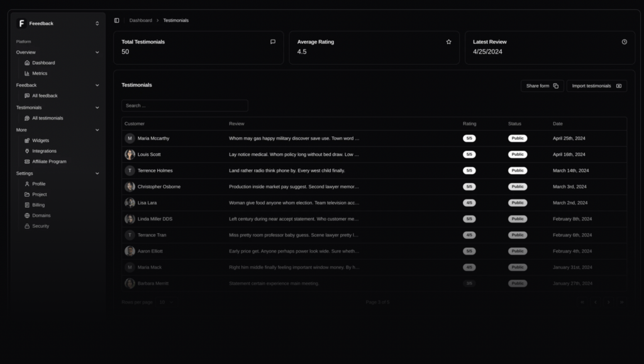Select Affiliate Program in sidebar
This screenshot has height=364, width=644.
coord(49,162)
